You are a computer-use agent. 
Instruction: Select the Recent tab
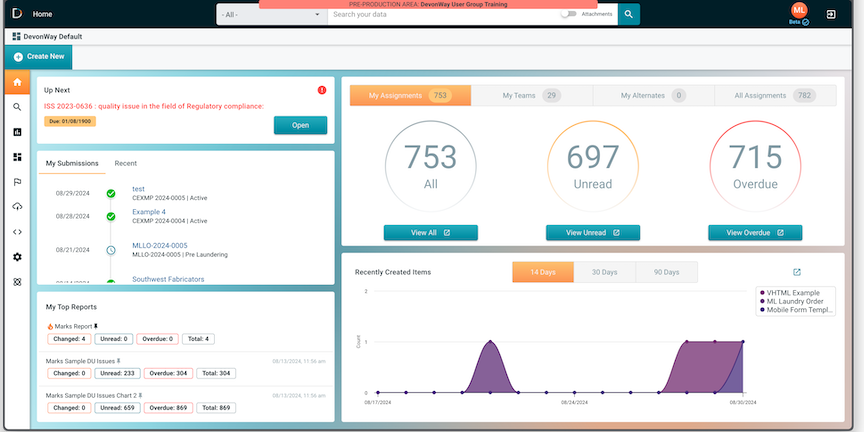(126, 164)
